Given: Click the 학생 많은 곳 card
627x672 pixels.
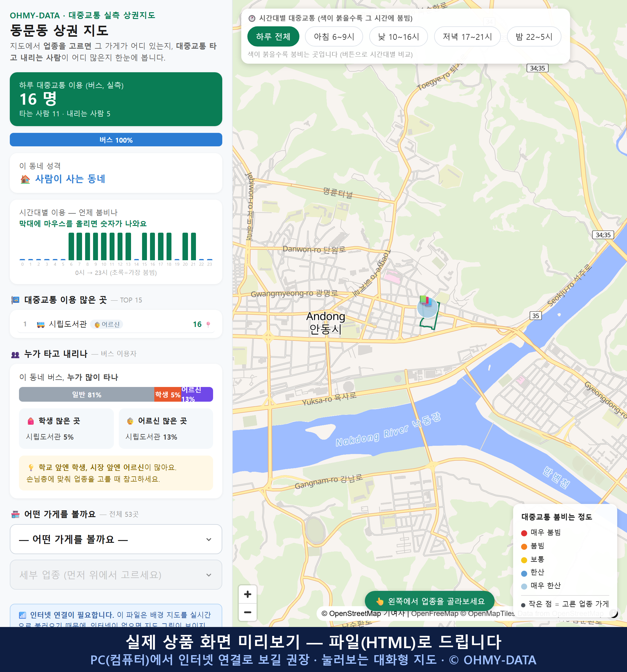Looking at the screenshot, I should (x=66, y=429).
